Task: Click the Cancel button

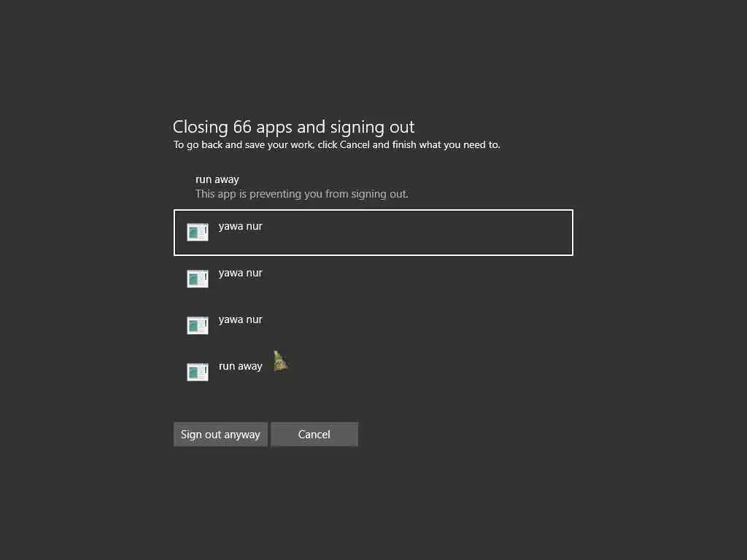Action: [x=314, y=435]
